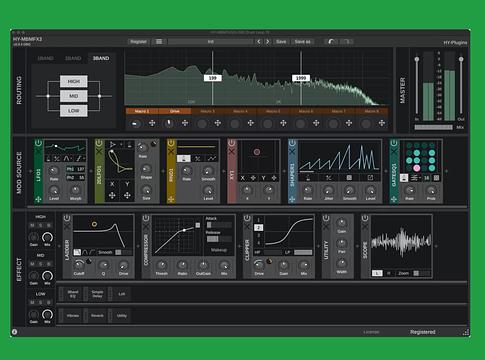
Task: Click SHAPER1 drag-assign cross icon
Action: pyautogui.click(x=292, y=199)
